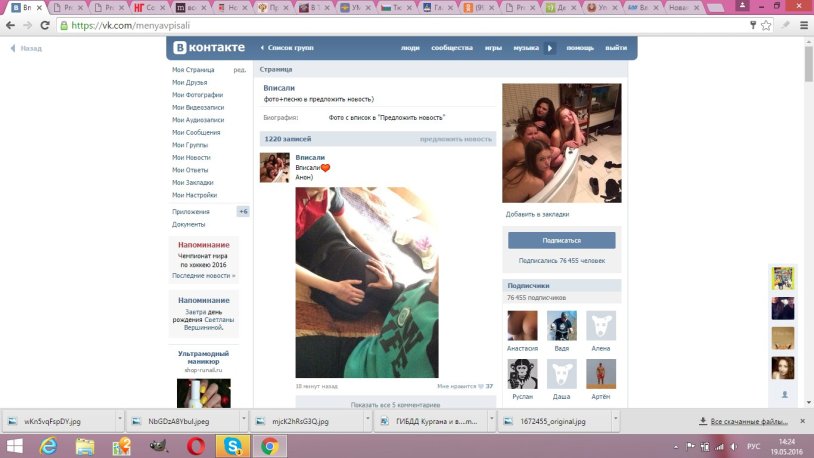This screenshot has height=458, width=814.
Task: Expand options for NbGDzA8Ybul.jpeg download
Action: point(243,421)
